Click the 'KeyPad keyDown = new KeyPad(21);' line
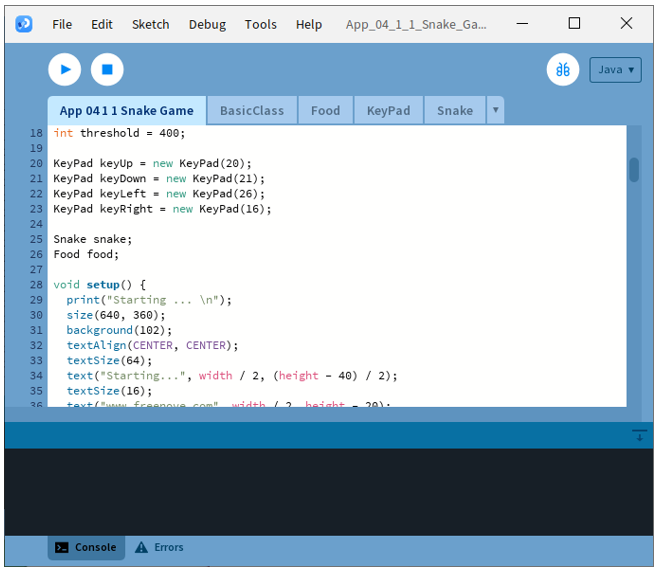Image resolution: width=661 pixels, height=573 pixels. [159, 179]
